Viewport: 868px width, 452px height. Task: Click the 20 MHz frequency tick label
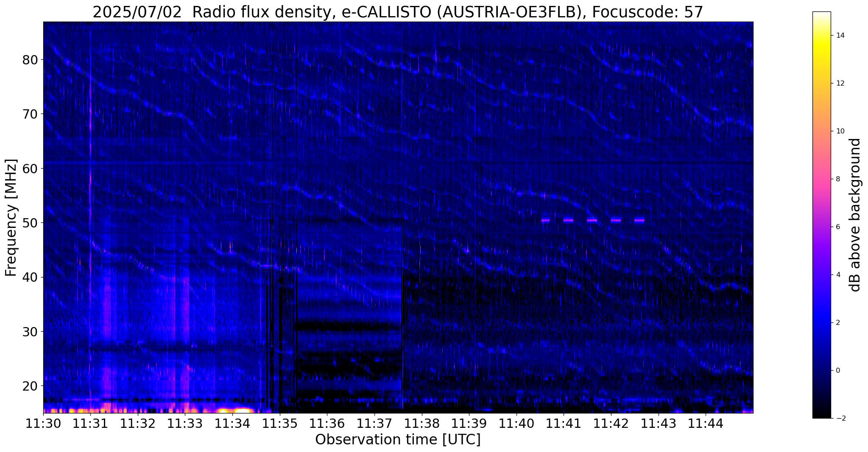30,386
